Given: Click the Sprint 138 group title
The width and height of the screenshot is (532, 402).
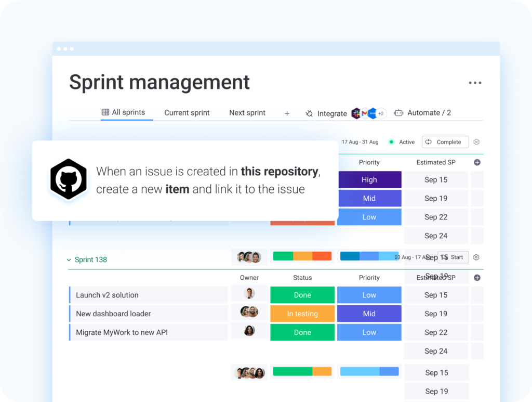Looking at the screenshot, I should [x=91, y=260].
